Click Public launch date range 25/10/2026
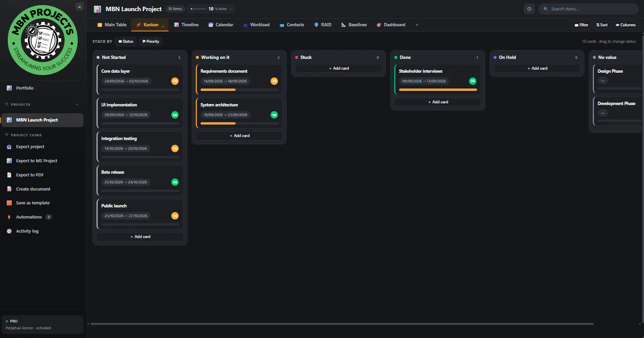 tap(126, 216)
